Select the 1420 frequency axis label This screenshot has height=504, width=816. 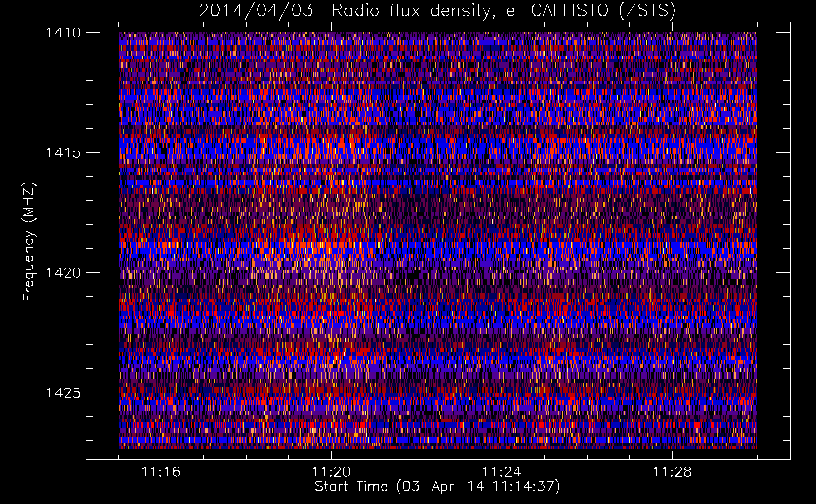(63, 273)
